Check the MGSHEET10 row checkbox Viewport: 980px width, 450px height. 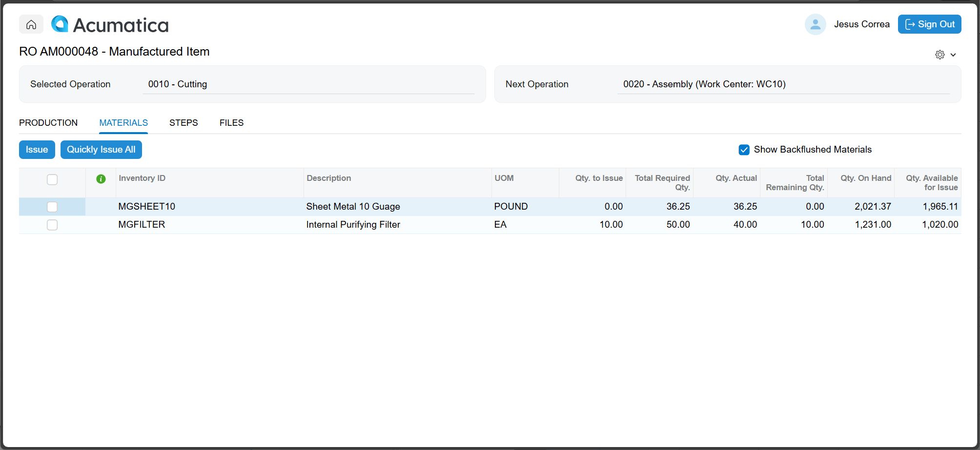coord(52,207)
